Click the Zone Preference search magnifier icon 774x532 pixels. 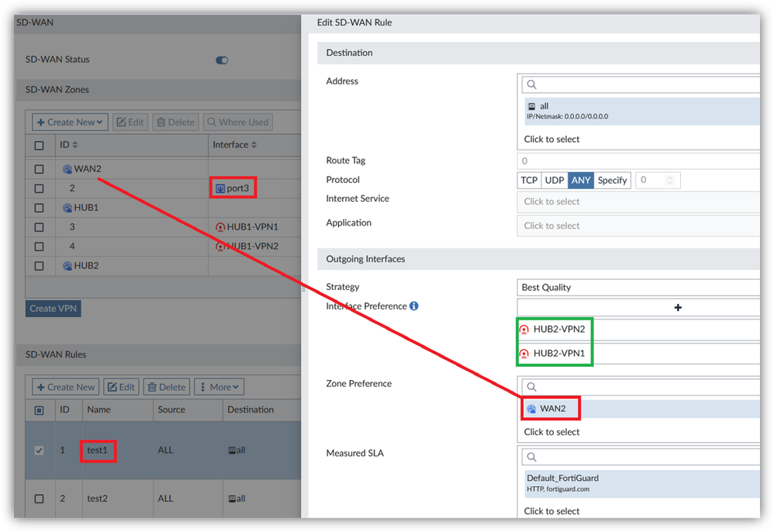click(531, 387)
